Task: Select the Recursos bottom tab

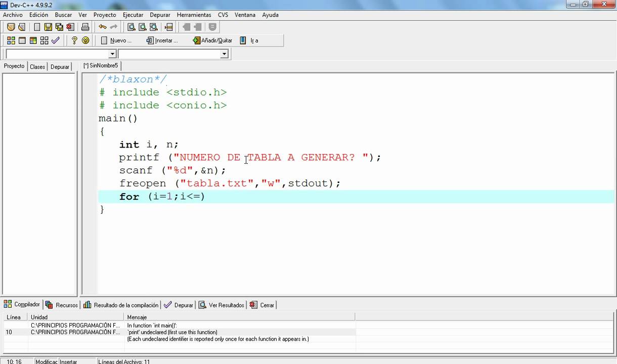Action: [62, 305]
